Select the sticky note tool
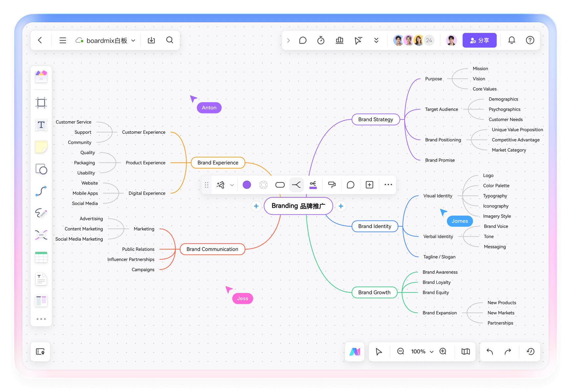Image resolution: width=571 pixels, height=392 pixels. [41, 147]
